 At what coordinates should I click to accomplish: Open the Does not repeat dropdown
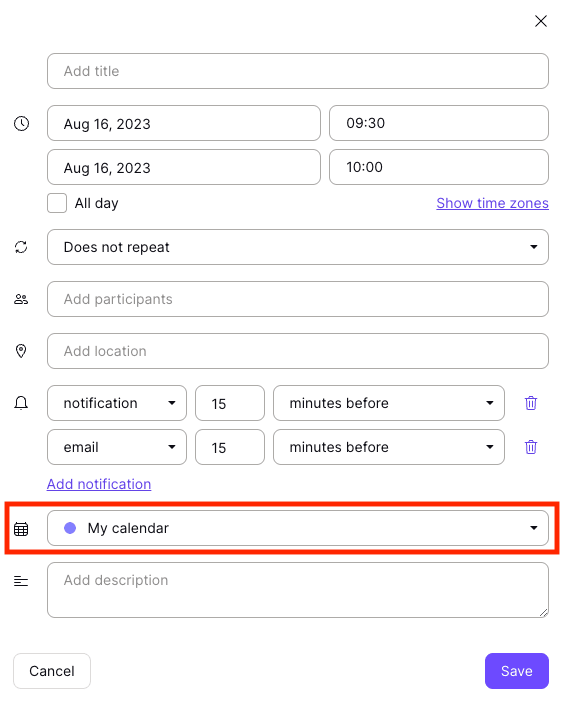click(x=298, y=247)
